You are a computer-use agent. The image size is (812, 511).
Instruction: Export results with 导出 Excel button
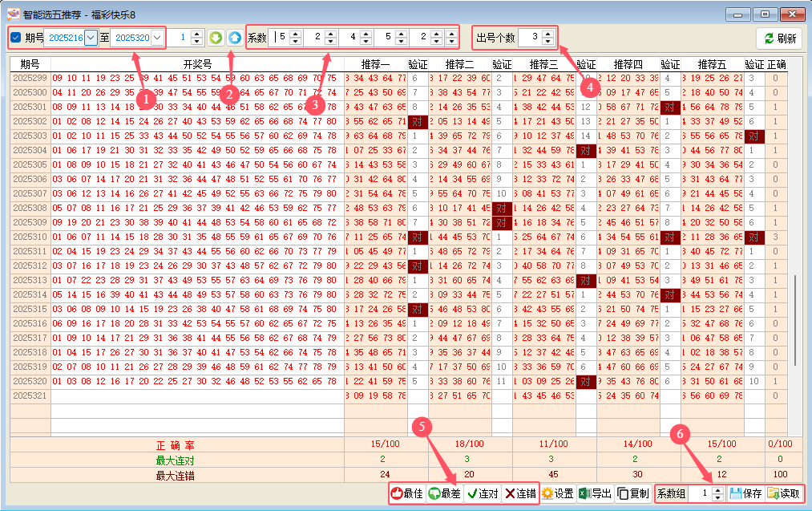point(596,494)
